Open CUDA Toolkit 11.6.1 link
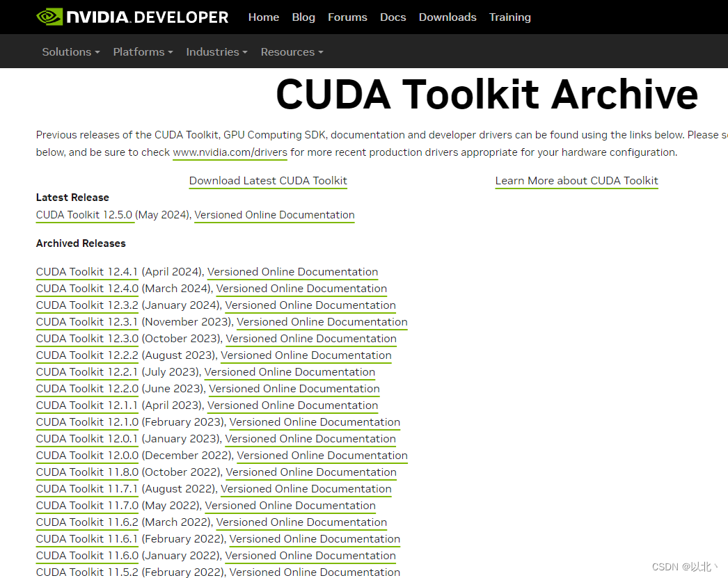 coord(87,539)
